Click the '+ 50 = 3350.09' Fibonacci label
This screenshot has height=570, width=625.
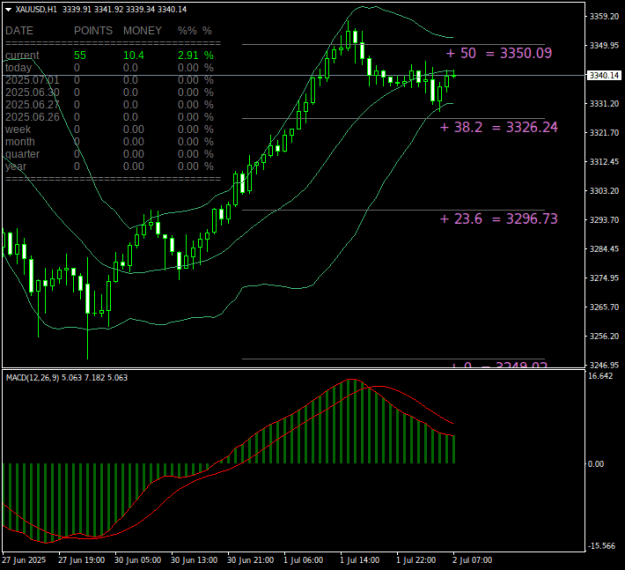coord(499,53)
